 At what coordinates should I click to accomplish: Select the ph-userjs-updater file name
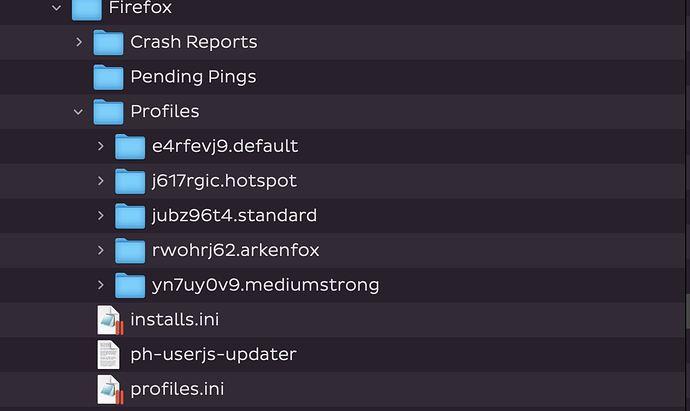point(213,355)
